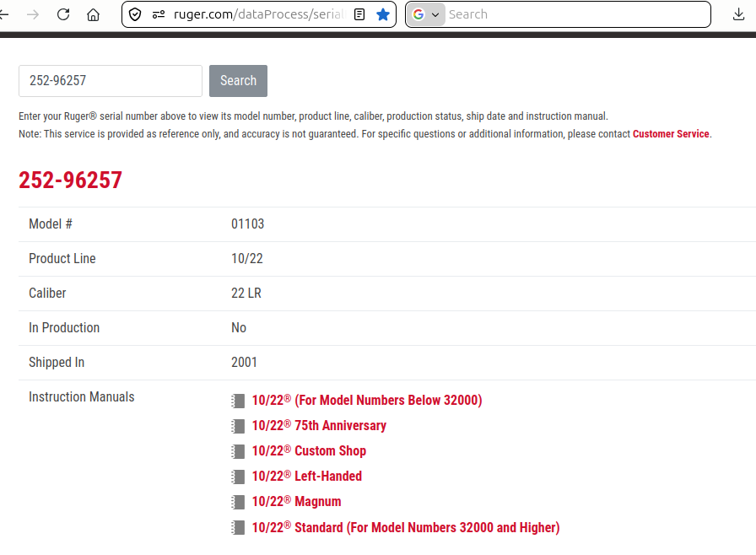Open 10/22 Standard Model 32000 and Higher manual
This screenshot has width=756, height=555.
[406, 527]
